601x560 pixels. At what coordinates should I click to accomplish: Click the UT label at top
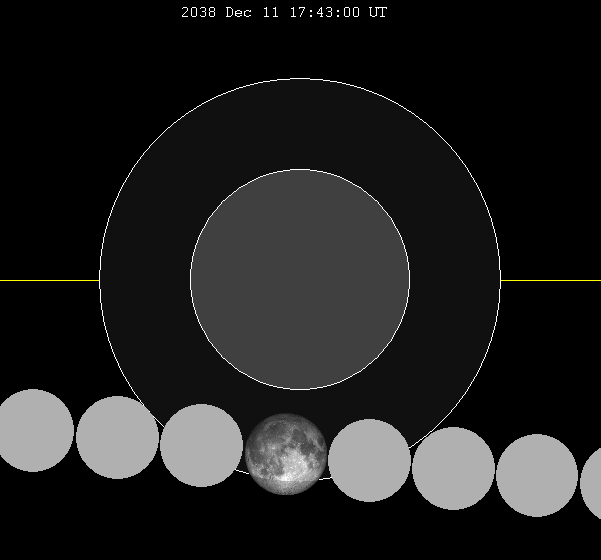click(x=378, y=13)
